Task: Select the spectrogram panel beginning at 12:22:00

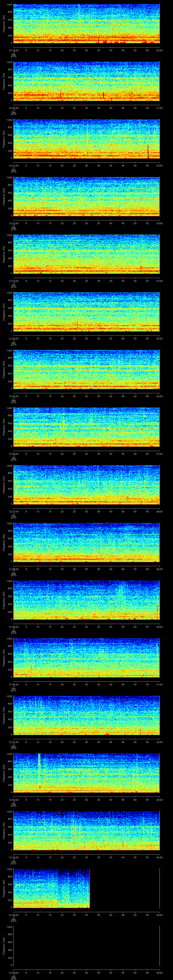Action: coord(86,196)
